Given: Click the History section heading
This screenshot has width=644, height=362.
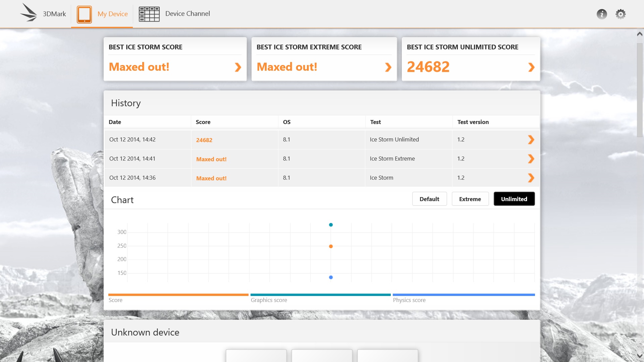Looking at the screenshot, I should click(x=126, y=103).
